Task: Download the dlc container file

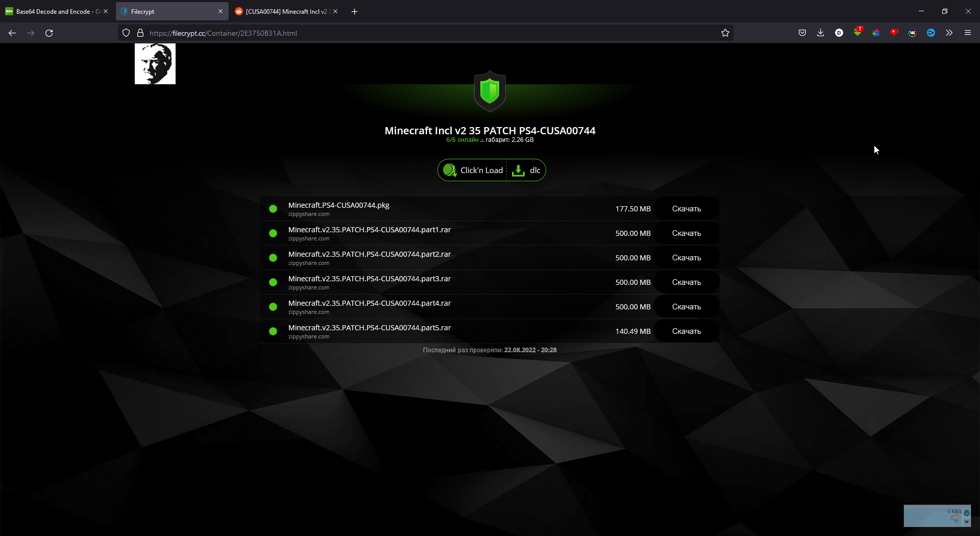Action: [526, 170]
